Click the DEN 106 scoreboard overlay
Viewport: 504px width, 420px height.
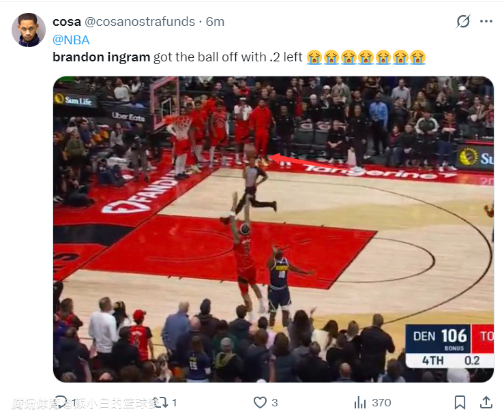[449, 346]
